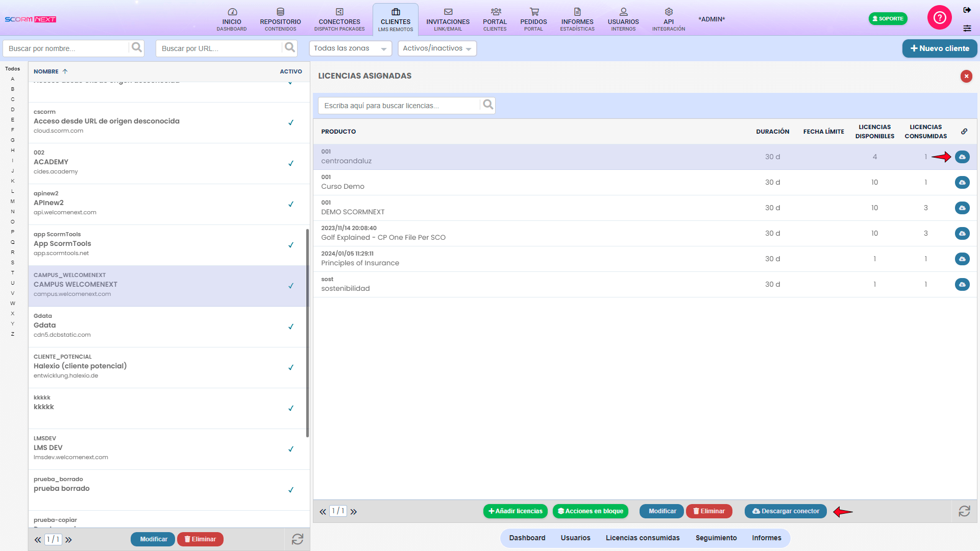Image resolution: width=980 pixels, height=551 pixels.
Task: Click Añadir licencias button
Action: (x=516, y=511)
